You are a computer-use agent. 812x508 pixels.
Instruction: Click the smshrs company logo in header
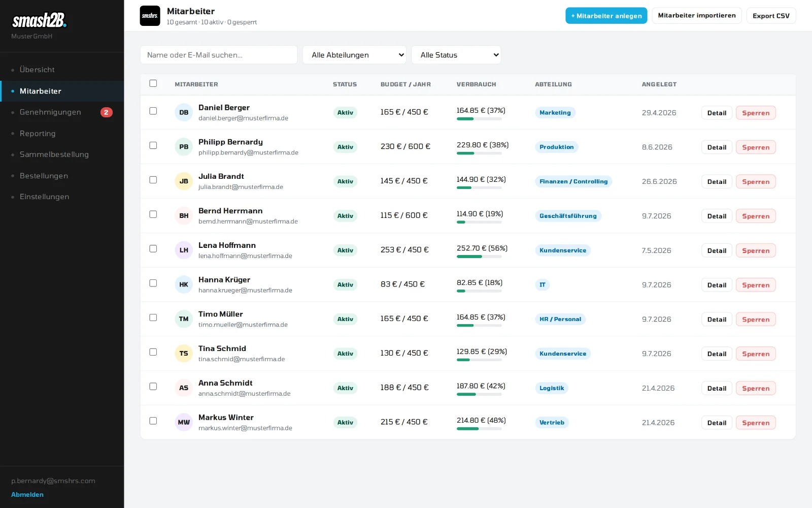pyautogui.click(x=150, y=16)
